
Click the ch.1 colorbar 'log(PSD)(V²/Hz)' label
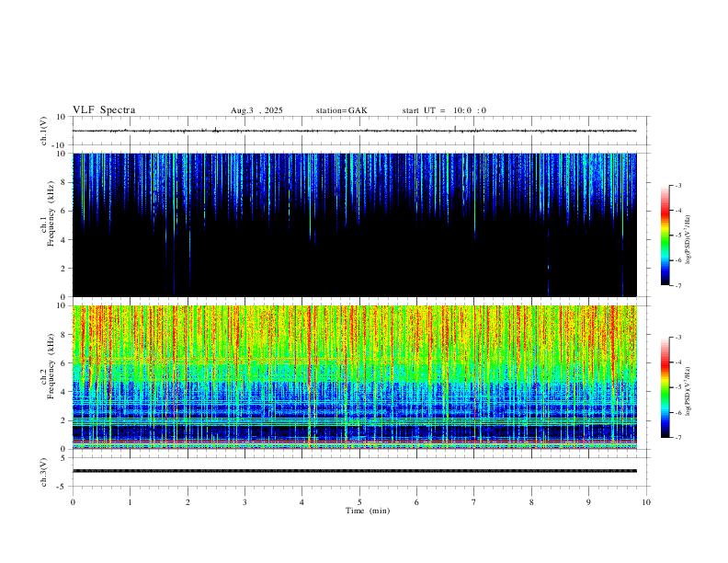(688, 239)
